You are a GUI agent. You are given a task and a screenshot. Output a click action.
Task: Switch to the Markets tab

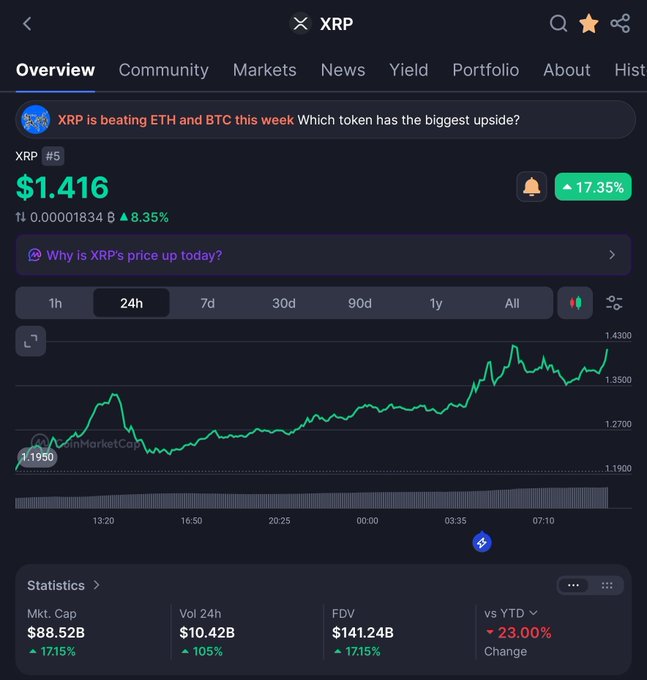(265, 70)
